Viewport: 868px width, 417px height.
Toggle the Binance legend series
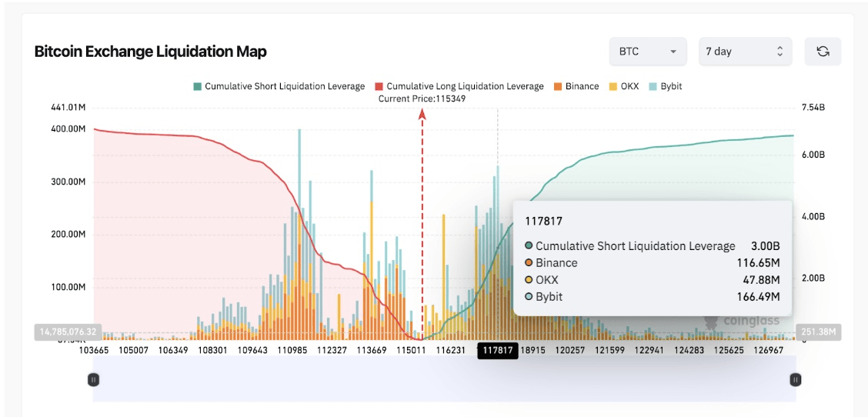(576, 86)
